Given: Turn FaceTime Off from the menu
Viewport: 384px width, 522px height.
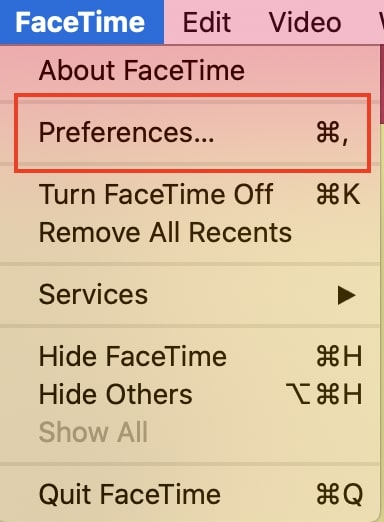Looking at the screenshot, I should pos(190,194).
